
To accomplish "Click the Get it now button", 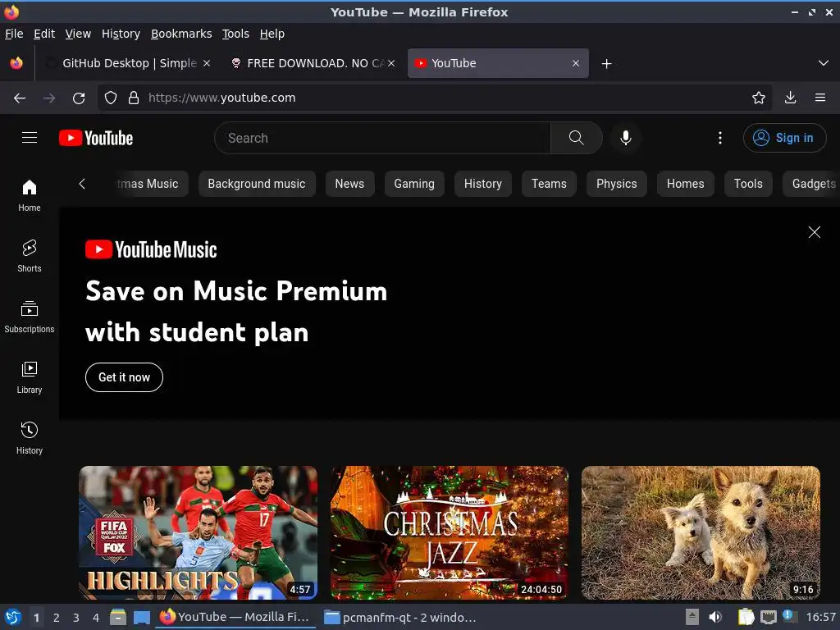I will 124,377.
